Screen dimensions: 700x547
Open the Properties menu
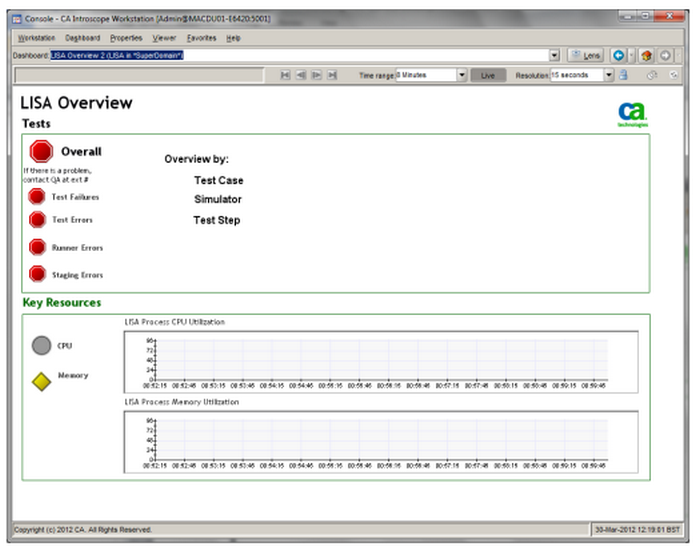click(x=126, y=38)
